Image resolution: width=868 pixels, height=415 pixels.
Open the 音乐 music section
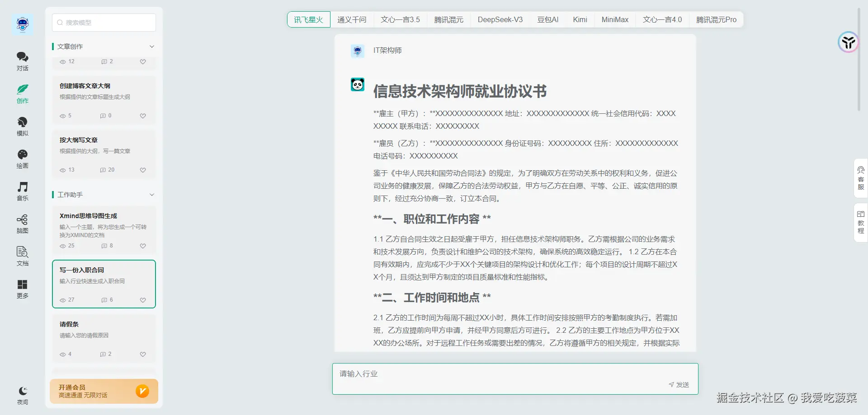[23, 191]
